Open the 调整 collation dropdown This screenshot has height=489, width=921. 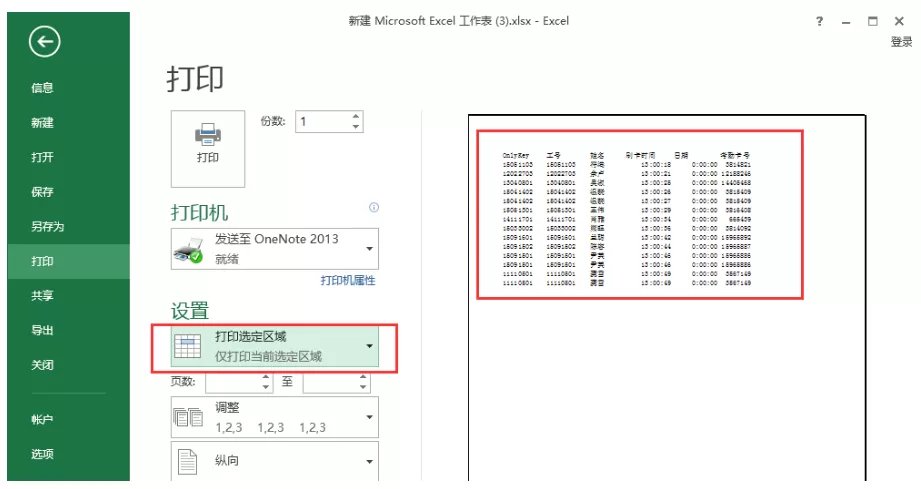[x=275, y=417]
